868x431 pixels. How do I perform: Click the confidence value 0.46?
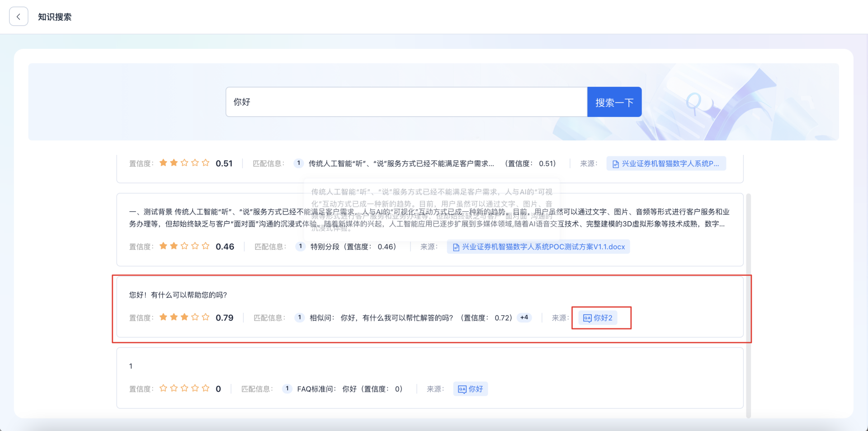(x=225, y=247)
